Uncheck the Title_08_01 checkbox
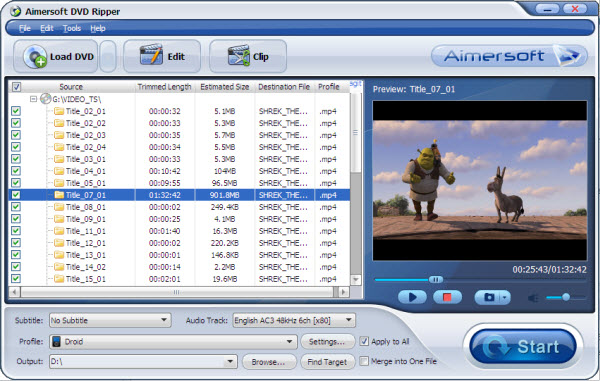 coord(16,207)
